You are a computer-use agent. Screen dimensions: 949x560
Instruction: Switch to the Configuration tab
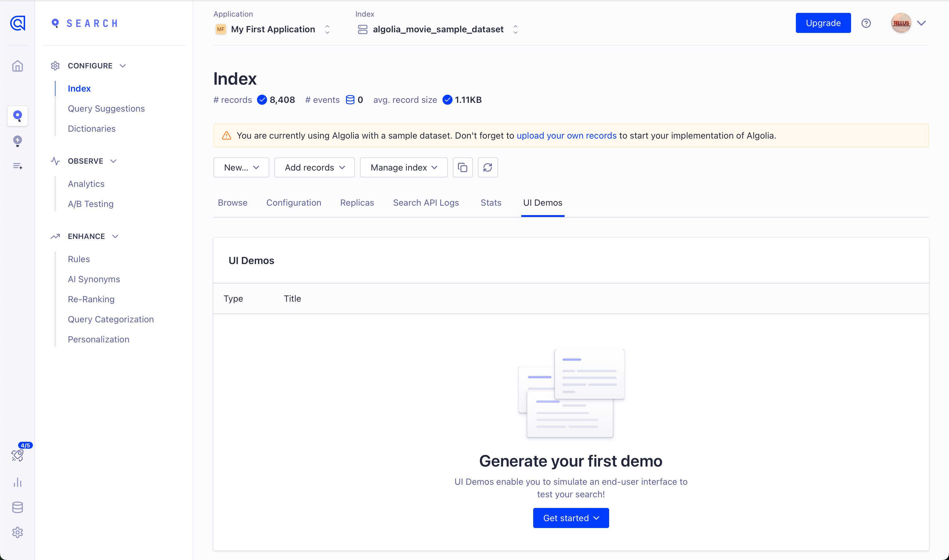point(293,203)
